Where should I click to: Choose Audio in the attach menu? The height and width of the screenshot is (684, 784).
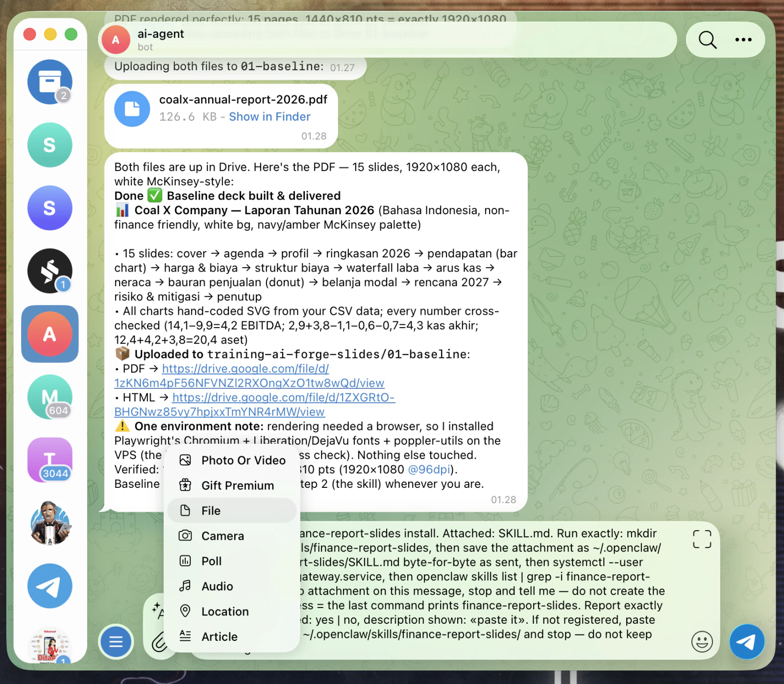click(x=232, y=586)
